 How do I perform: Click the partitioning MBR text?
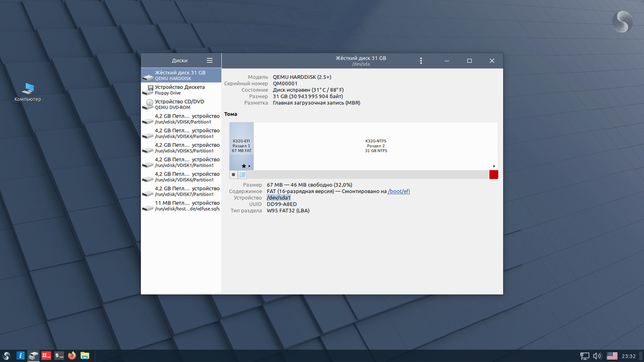(x=316, y=103)
